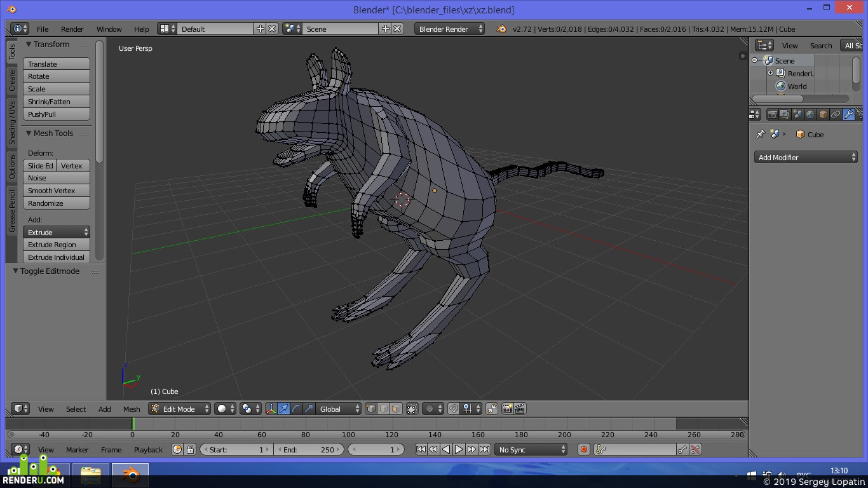This screenshot has width=868, height=488.
Task: Click the Blender logo in the info header
Action: pos(501,29)
